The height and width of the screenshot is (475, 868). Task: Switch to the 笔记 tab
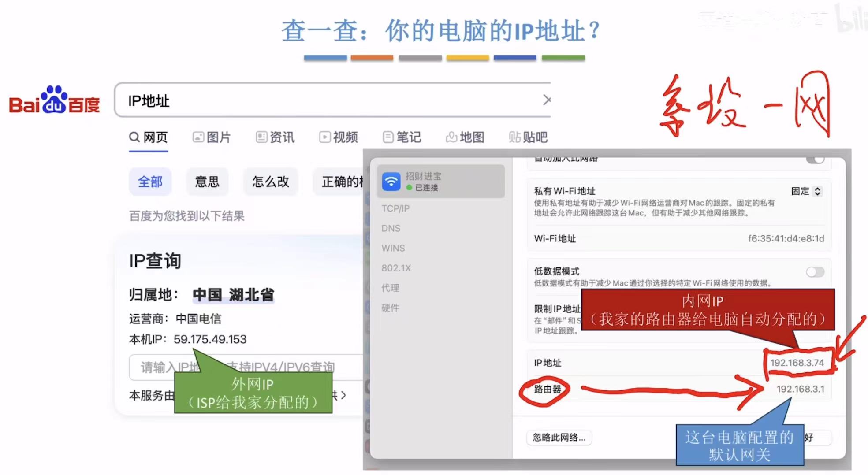(x=402, y=137)
